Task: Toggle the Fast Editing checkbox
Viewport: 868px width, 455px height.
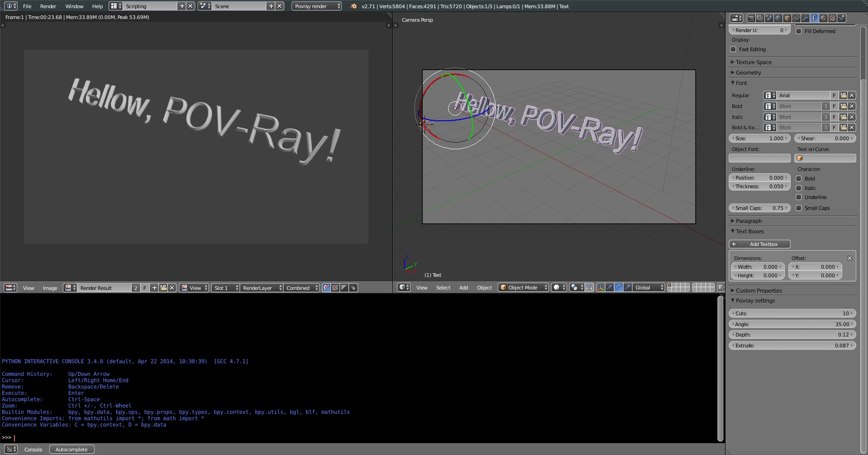Action: coord(733,49)
